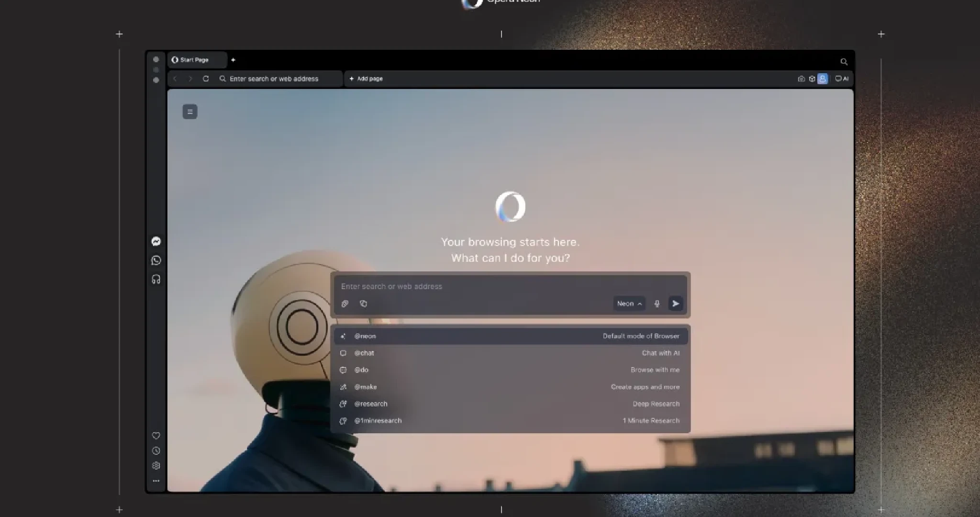Choose the @research Deep Research option
The image size is (980, 517).
click(511, 404)
